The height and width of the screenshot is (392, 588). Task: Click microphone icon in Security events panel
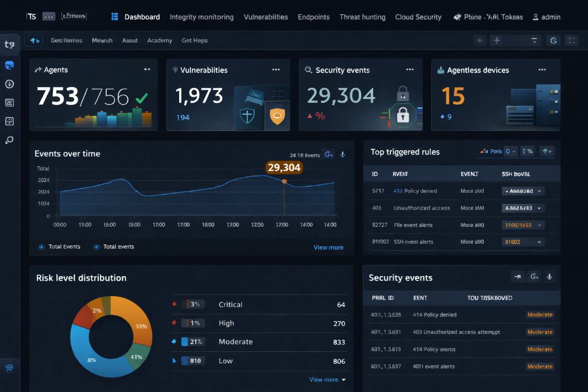[550, 277]
